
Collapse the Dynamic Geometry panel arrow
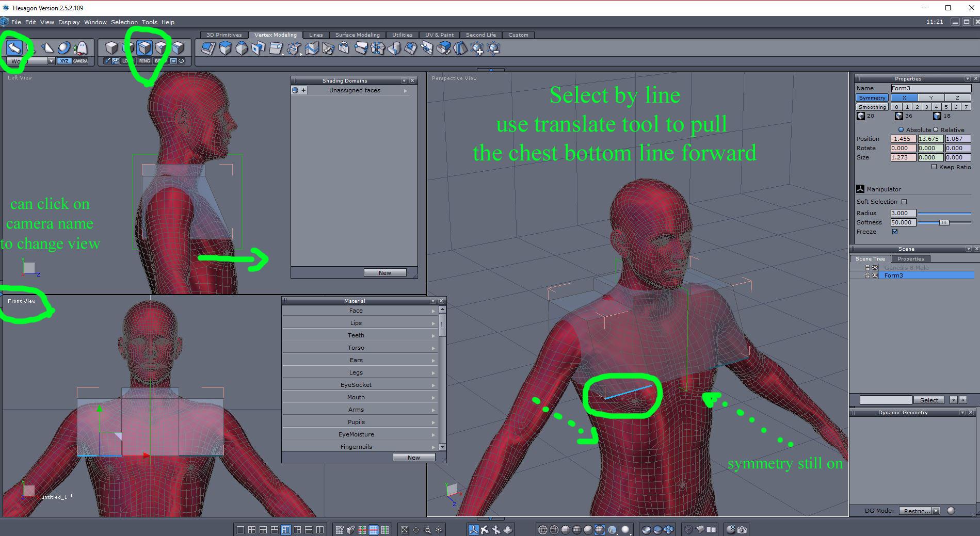coord(962,413)
